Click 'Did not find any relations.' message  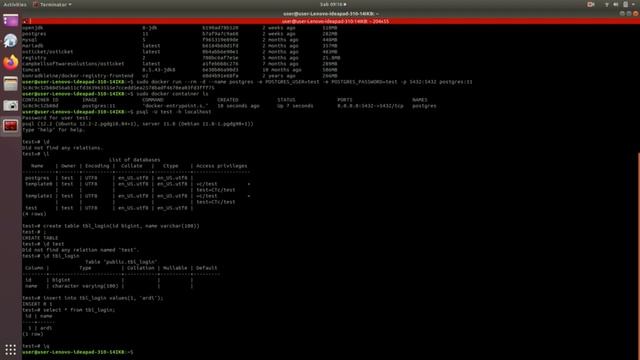click(62, 148)
